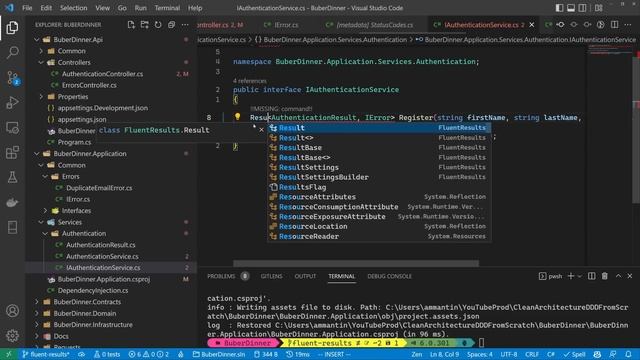This screenshot has height=360, width=640.
Task: Open the Selection menu
Action: pyautogui.click(x=73, y=8)
